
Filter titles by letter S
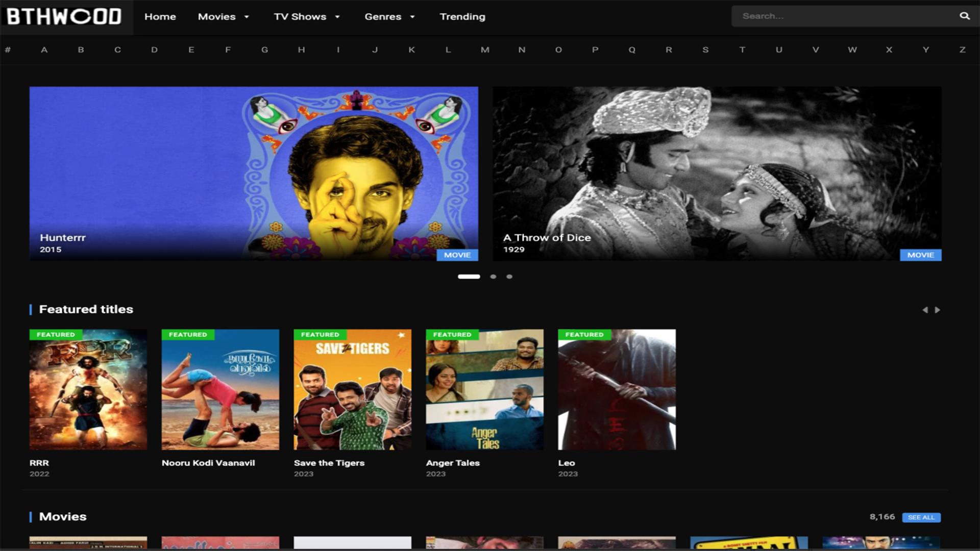[x=705, y=49]
